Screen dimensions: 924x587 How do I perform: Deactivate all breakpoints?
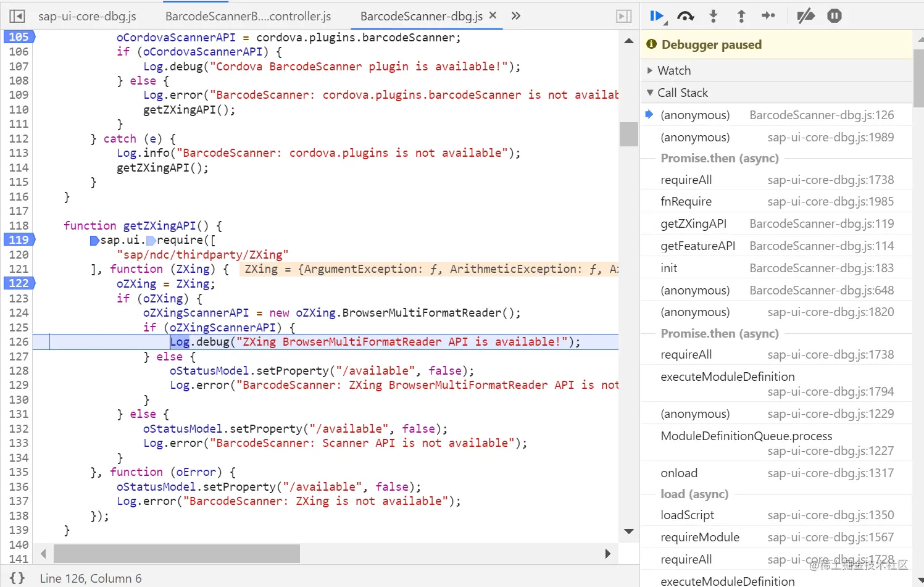pyautogui.click(x=805, y=16)
